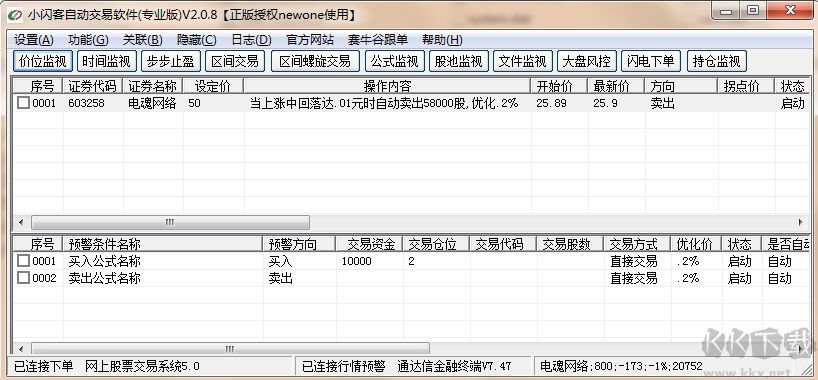Click status bar quote 电魂网络;800;-173;-1%;20752
The width and height of the screenshot is (818, 380).
[621, 366]
